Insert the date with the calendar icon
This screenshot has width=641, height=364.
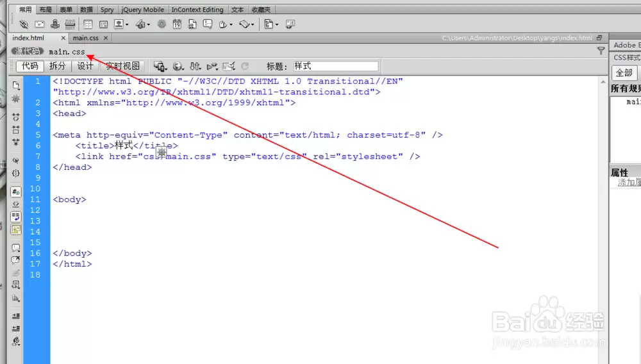tap(177, 24)
